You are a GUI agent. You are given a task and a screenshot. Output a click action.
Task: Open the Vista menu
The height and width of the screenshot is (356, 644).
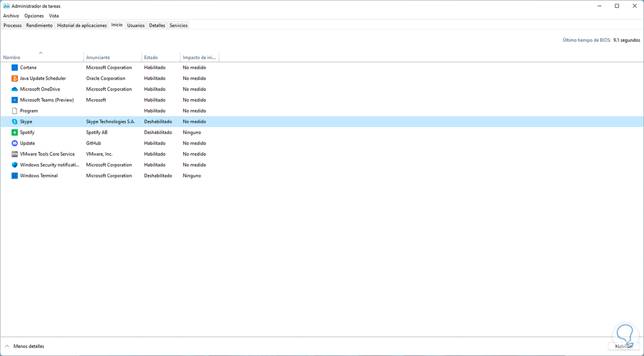point(54,16)
